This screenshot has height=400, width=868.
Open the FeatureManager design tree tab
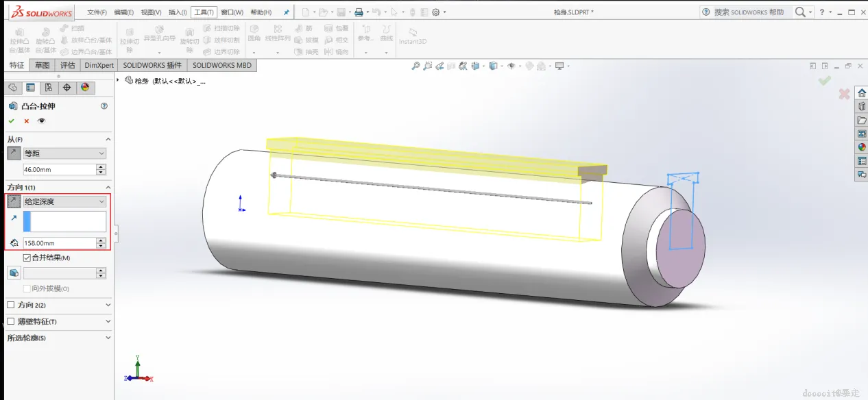12,87
